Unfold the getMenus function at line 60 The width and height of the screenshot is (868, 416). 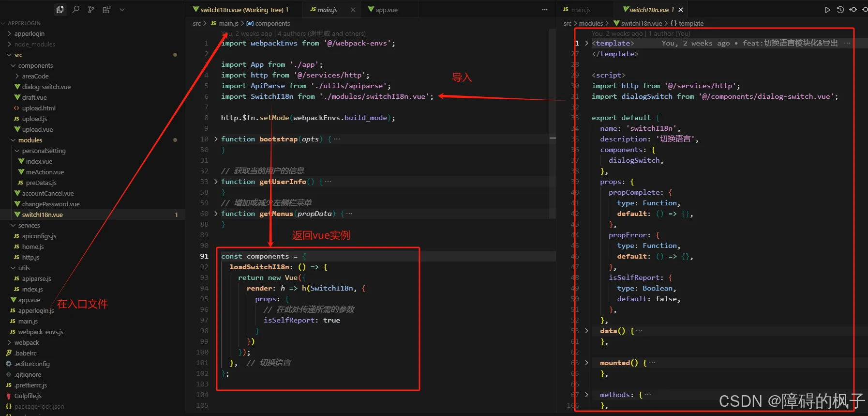tap(216, 214)
